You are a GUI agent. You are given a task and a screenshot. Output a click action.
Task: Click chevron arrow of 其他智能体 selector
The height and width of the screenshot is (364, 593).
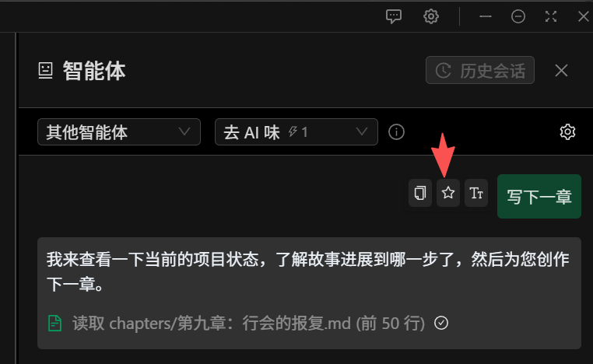point(184,131)
